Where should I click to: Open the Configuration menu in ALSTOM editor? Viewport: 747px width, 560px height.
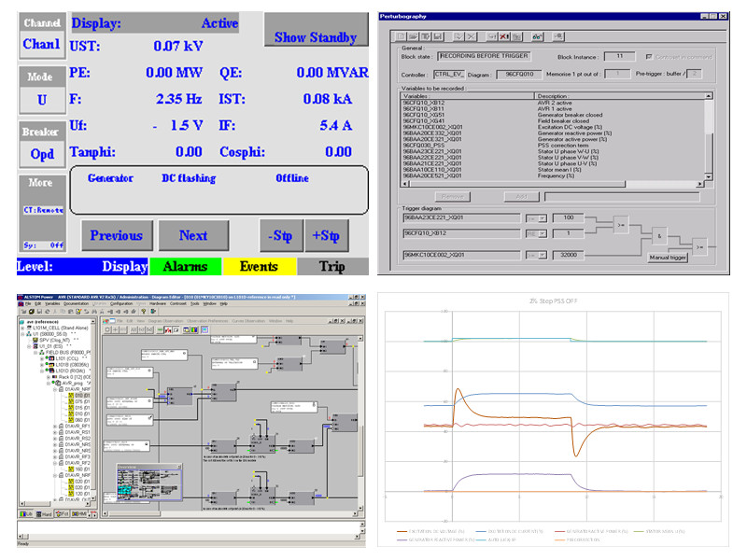(x=121, y=303)
